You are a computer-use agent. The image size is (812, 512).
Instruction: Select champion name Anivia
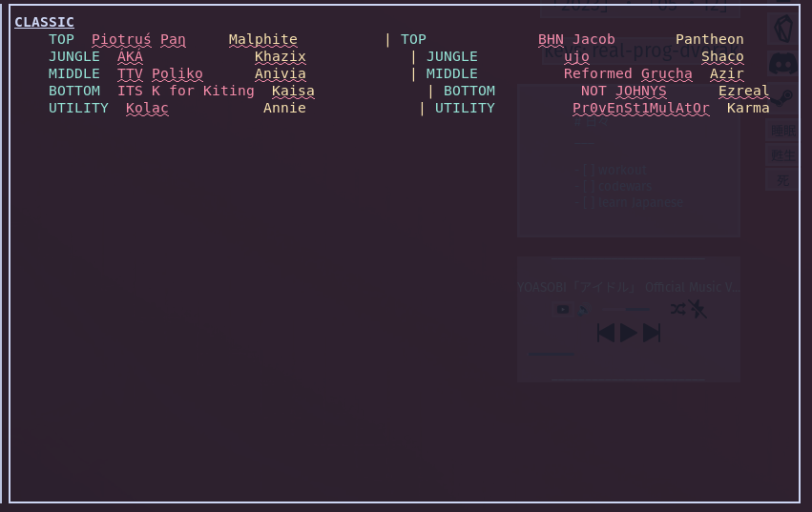click(281, 74)
